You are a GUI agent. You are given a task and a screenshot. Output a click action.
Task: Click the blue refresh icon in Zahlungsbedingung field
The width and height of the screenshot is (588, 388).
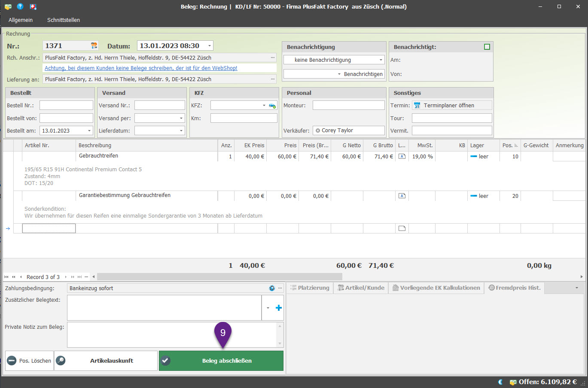272,288
